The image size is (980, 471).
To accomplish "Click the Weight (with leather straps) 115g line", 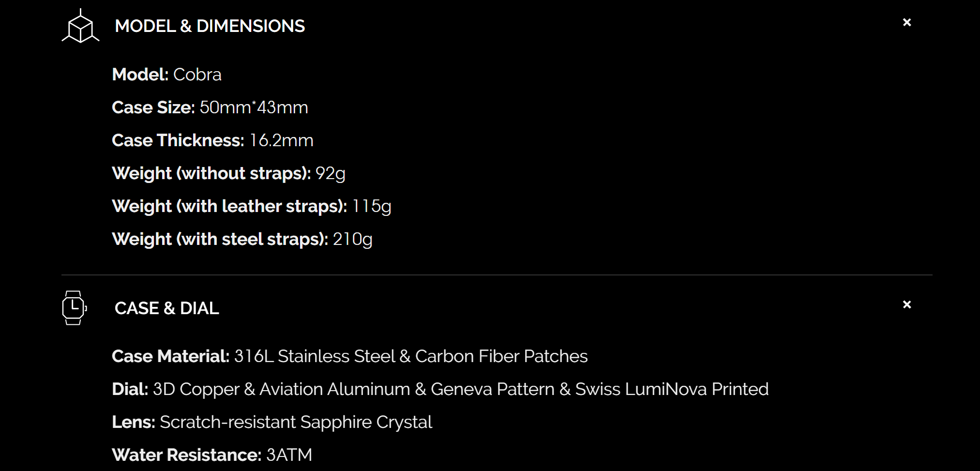I will click(252, 206).
